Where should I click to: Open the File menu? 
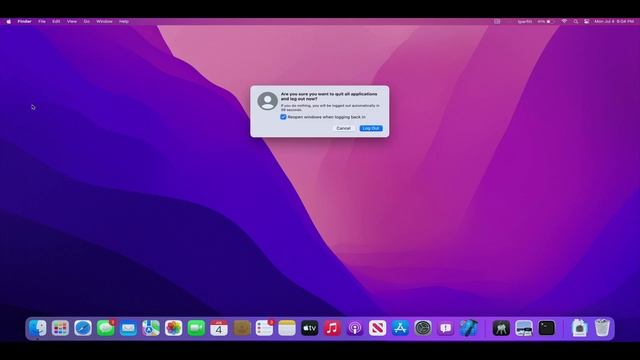(42, 21)
